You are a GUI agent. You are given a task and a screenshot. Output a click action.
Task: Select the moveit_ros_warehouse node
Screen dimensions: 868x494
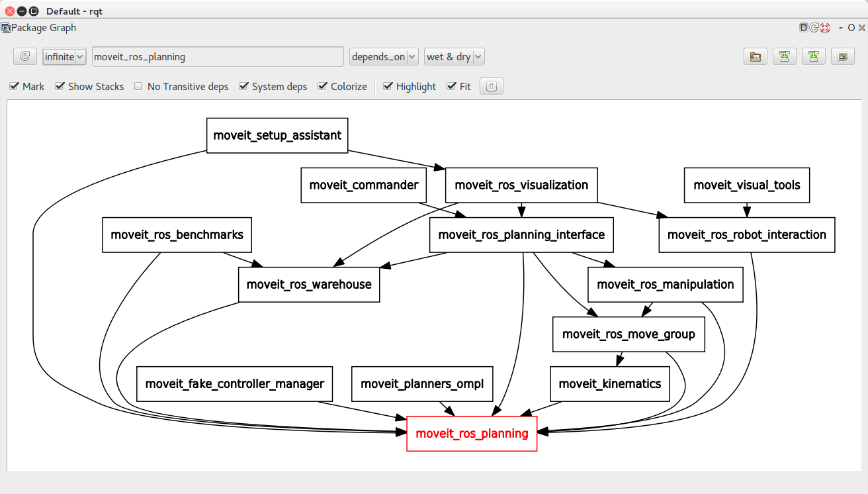pos(309,285)
